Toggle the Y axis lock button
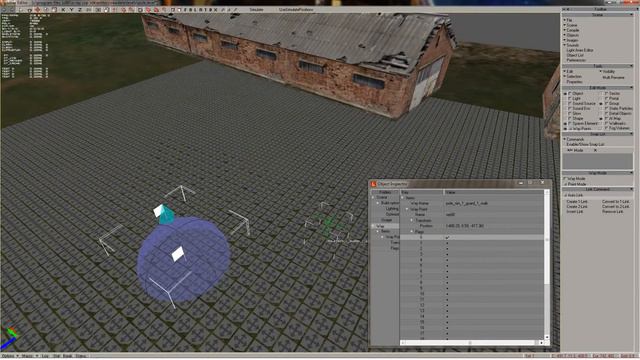Image resolution: width=640 pixels, height=360 pixels. [71, 9]
